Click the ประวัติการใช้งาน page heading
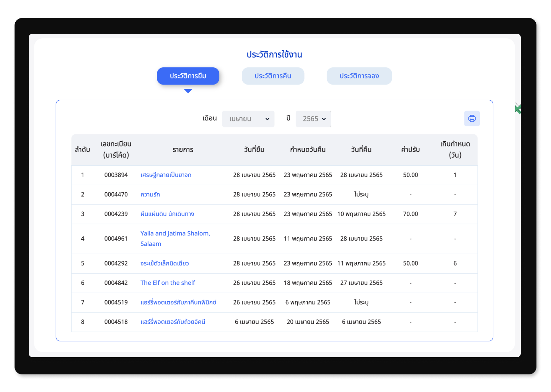This screenshot has width=551, height=392. click(274, 54)
